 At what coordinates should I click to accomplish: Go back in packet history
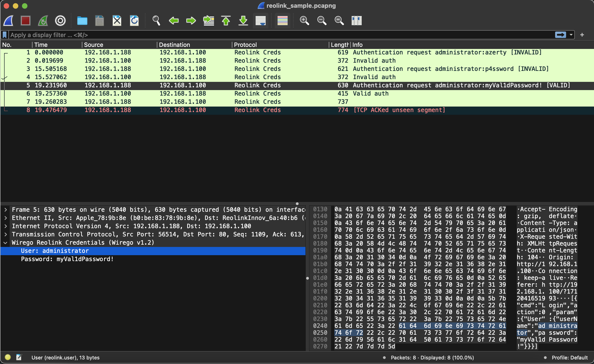tap(174, 21)
